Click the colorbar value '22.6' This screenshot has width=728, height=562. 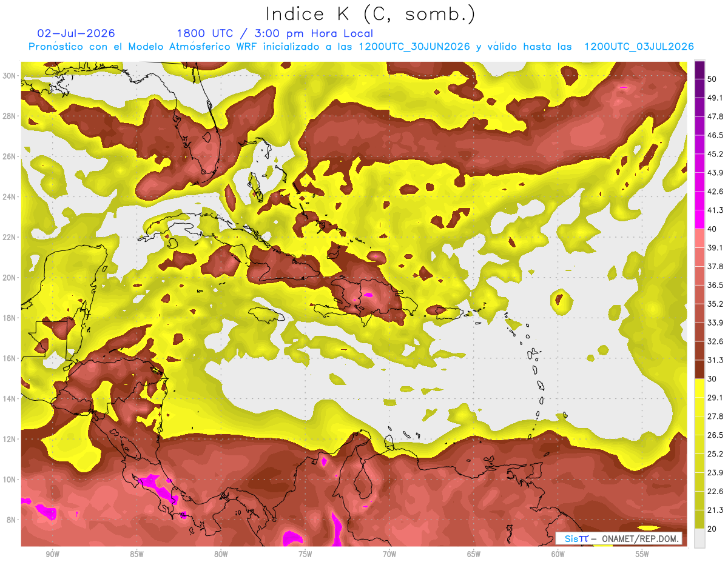[x=715, y=492]
